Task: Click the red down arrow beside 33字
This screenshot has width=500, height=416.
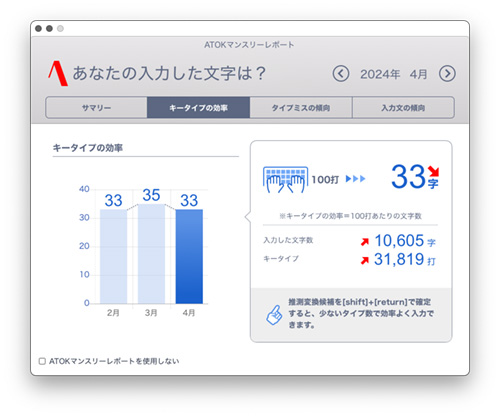Action: coord(434,171)
